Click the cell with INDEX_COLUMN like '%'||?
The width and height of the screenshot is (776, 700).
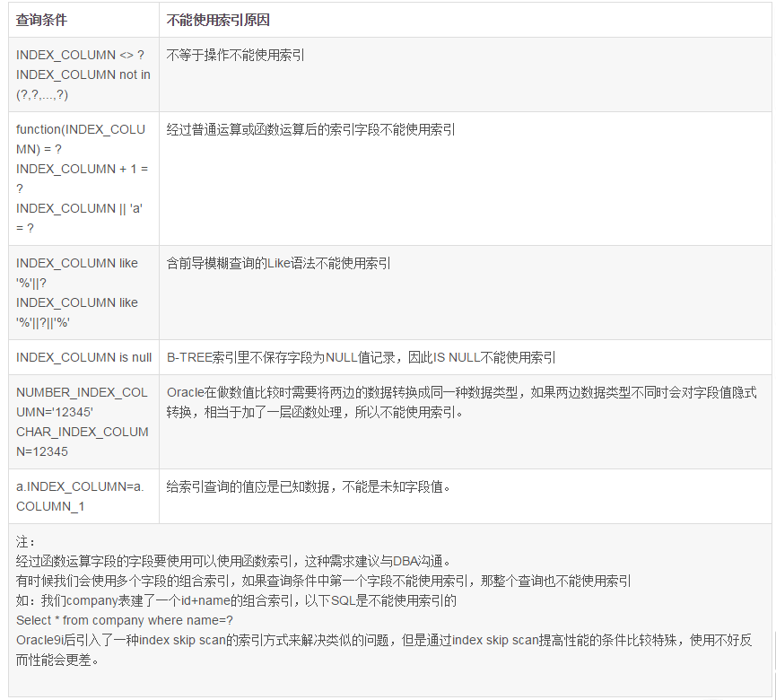pos(83,293)
